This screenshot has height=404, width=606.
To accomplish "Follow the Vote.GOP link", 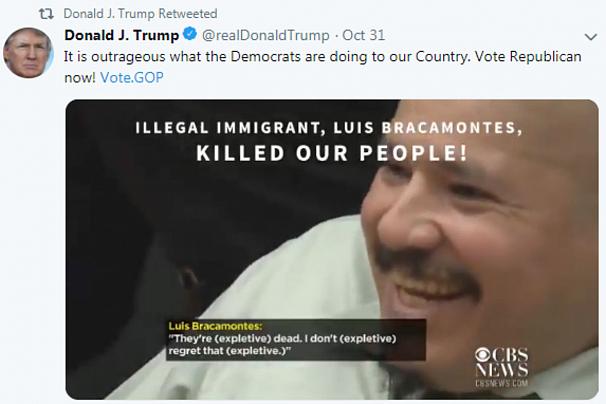I will [132, 77].
